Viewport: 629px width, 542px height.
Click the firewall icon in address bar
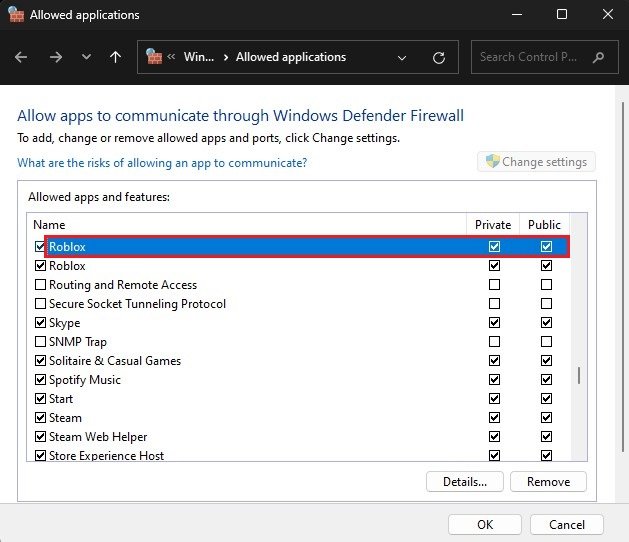(154, 57)
